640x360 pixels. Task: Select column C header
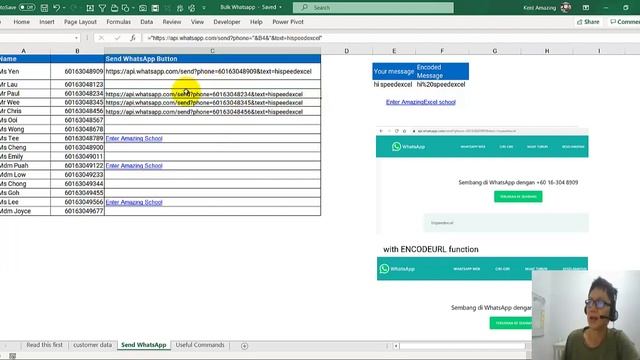(212, 51)
